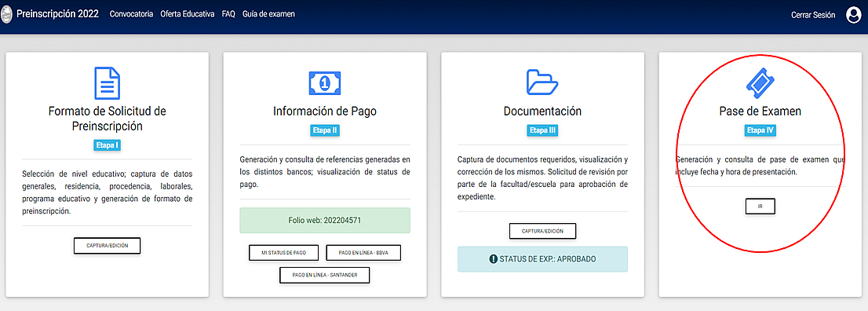This screenshot has width=868, height=311.
Task: Click the STATUS DE EXP.: APROBADO banner
Action: click(542, 259)
